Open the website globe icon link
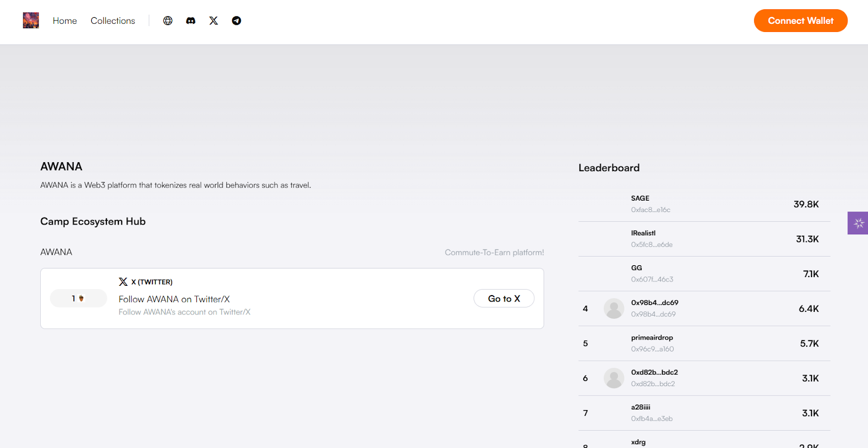Viewport: 868px width, 448px height. pyautogui.click(x=168, y=21)
